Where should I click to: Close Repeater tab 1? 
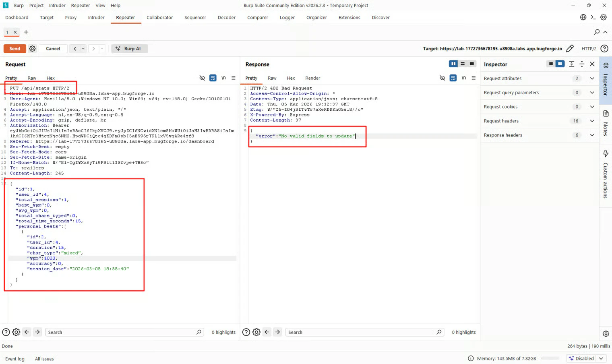point(15,32)
